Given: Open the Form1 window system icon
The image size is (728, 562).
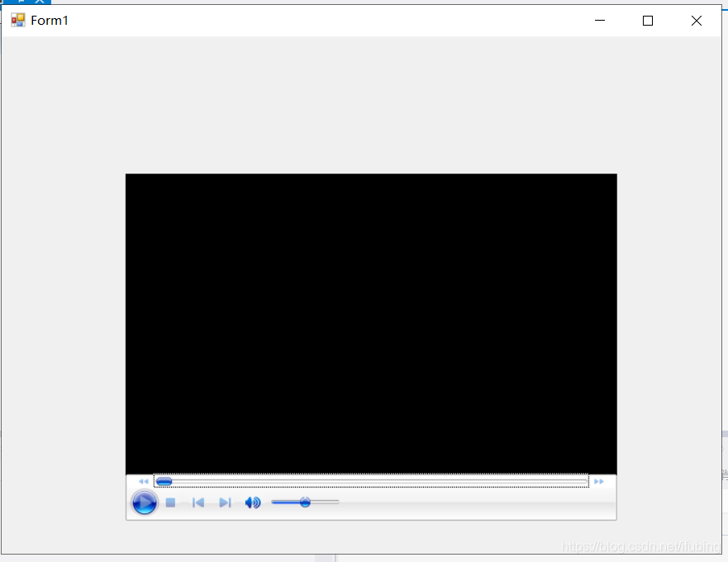Looking at the screenshot, I should click(18, 21).
